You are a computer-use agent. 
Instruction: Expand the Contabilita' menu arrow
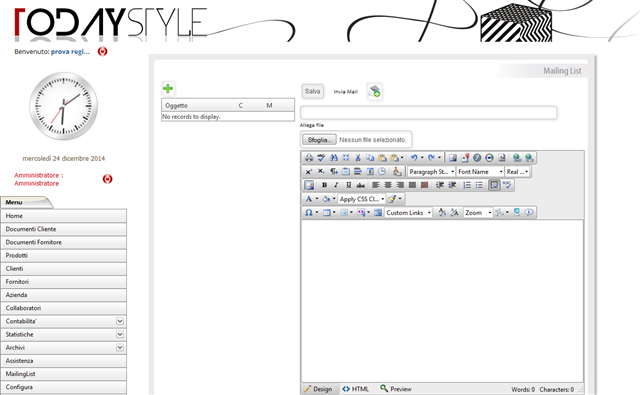pyautogui.click(x=120, y=321)
